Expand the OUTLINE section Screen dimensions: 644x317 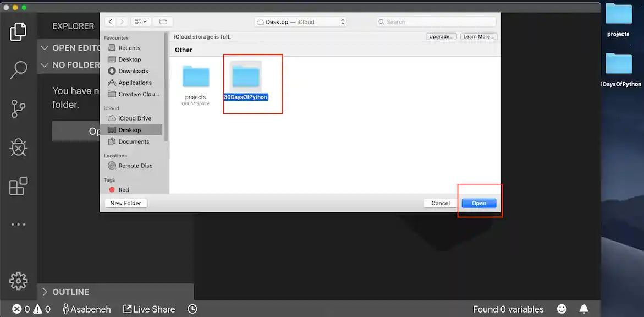[115, 292]
